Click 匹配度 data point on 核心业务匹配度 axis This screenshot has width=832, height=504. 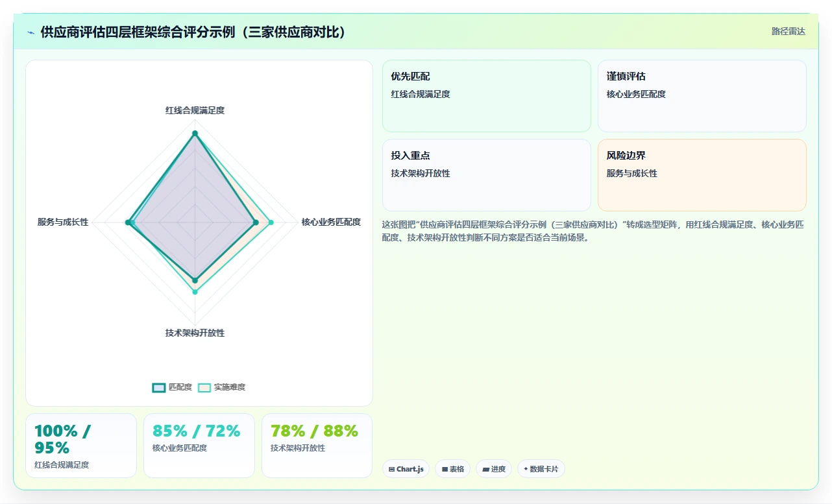click(255, 222)
